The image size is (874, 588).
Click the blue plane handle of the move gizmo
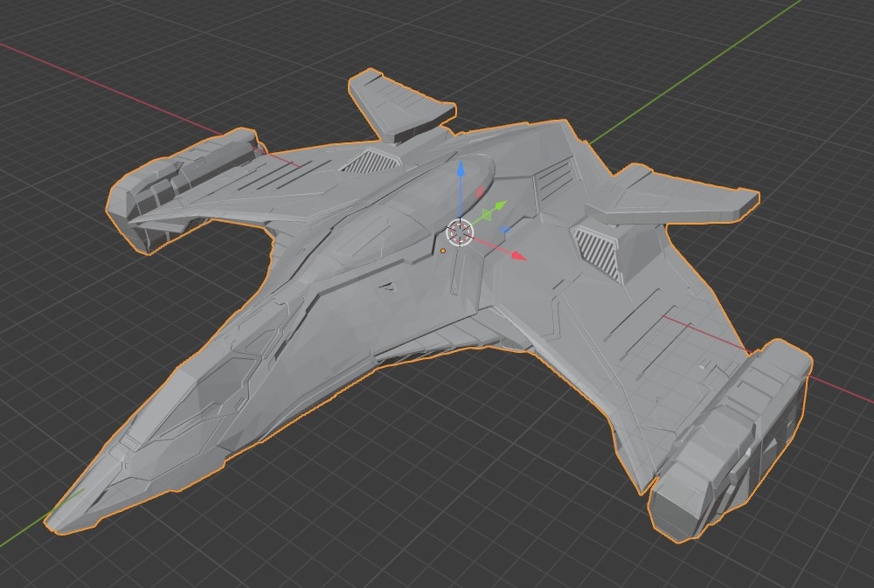coord(504,229)
